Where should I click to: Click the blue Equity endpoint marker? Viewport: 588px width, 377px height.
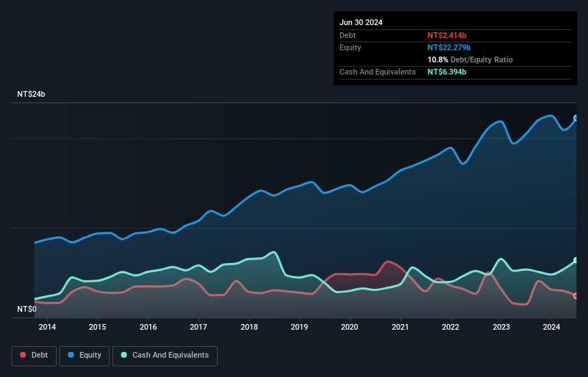click(x=576, y=118)
